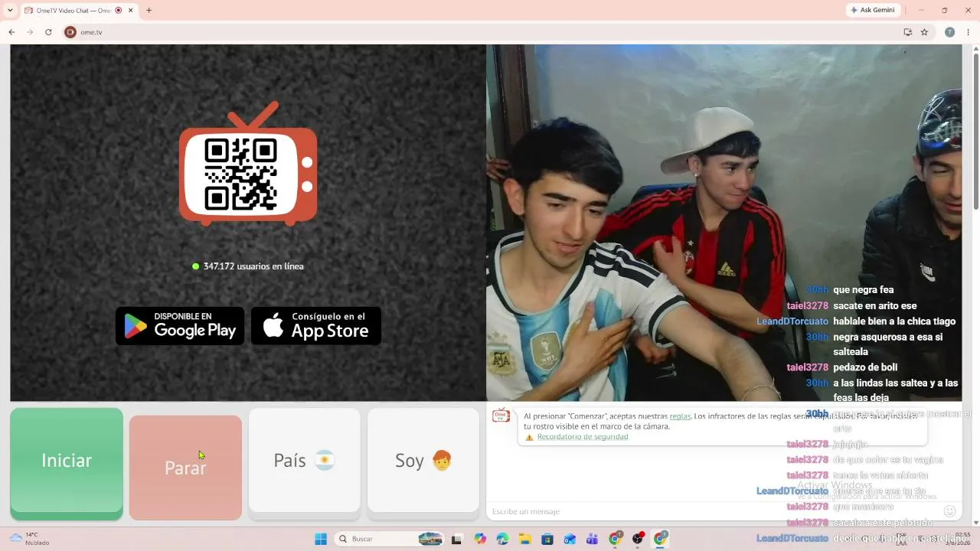Select the OmeTV Video Chat tab
Viewport: 980px width, 551px height.
pos(78,11)
